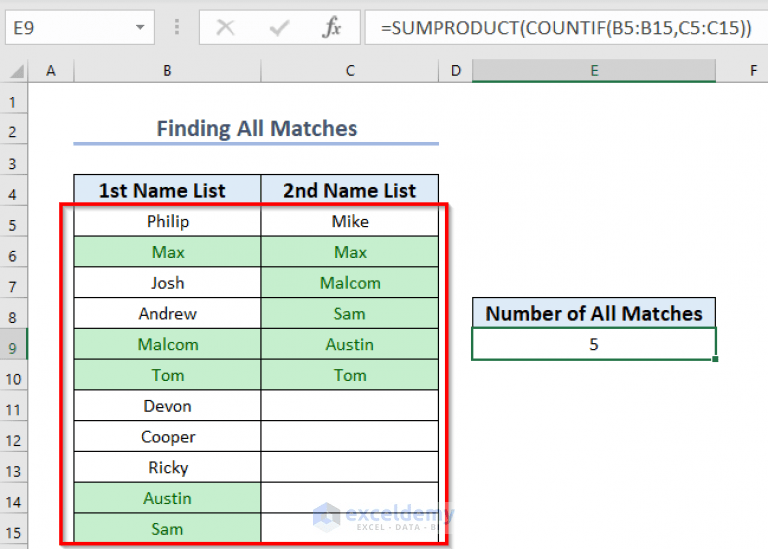
Task: Select the cell containing Devon
Action: 167,406
